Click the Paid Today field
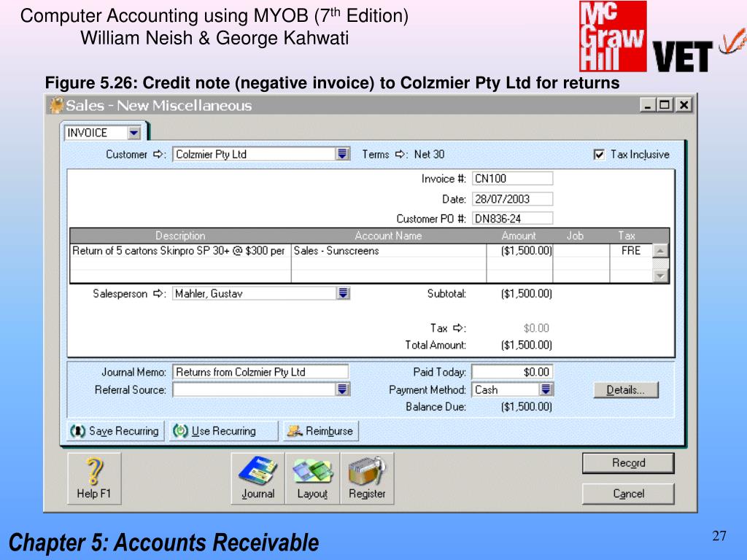The height and width of the screenshot is (560, 747). click(x=513, y=372)
